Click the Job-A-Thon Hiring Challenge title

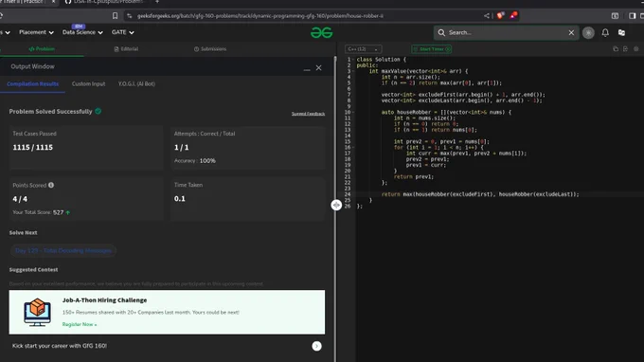(x=104, y=300)
